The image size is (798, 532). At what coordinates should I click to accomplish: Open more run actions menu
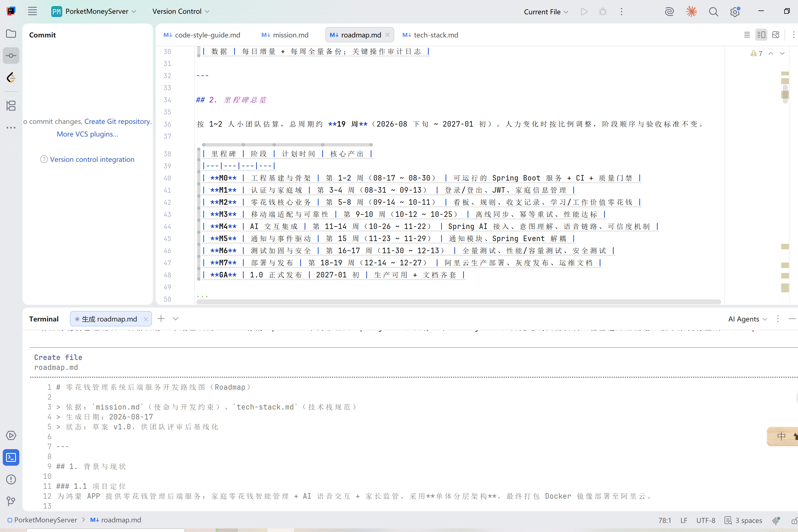click(622, 12)
